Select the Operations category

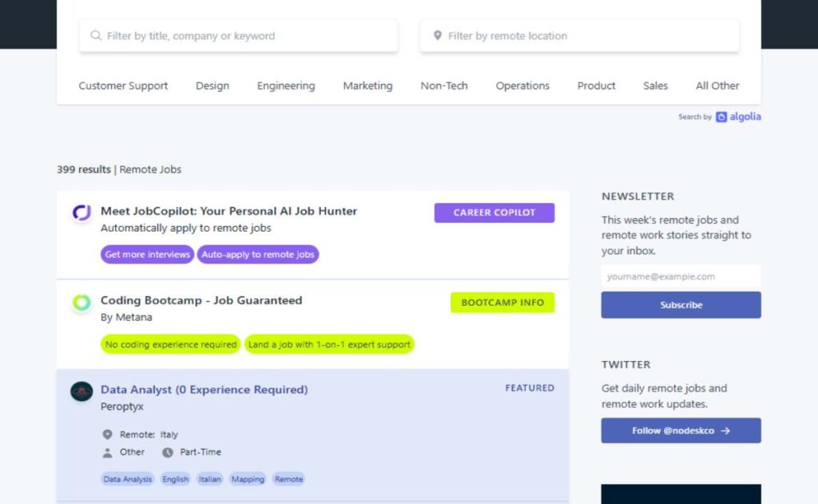[x=522, y=85]
